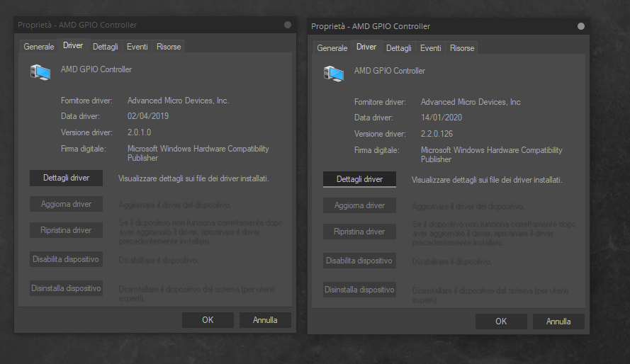This screenshot has height=364, width=630.
Task: Click 'Firma digitale:' label in right window
Action: [x=377, y=150]
